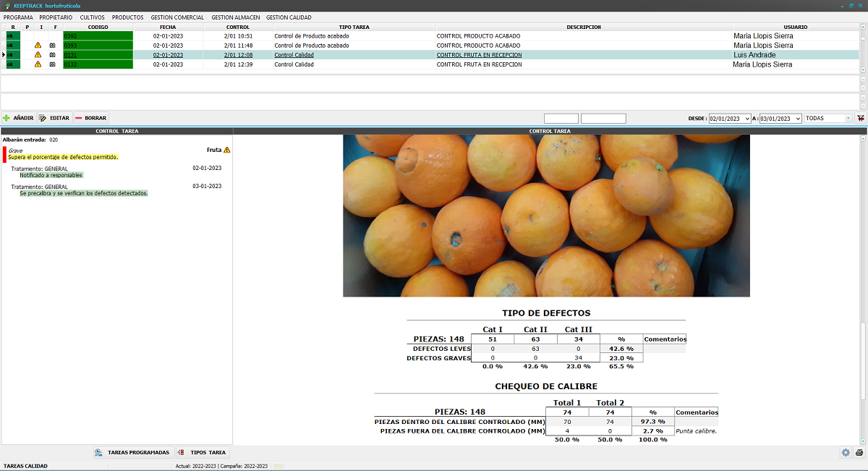The width and height of the screenshot is (868, 471).
Task: Click the oranges photo in the report
Action: point(546,216)
